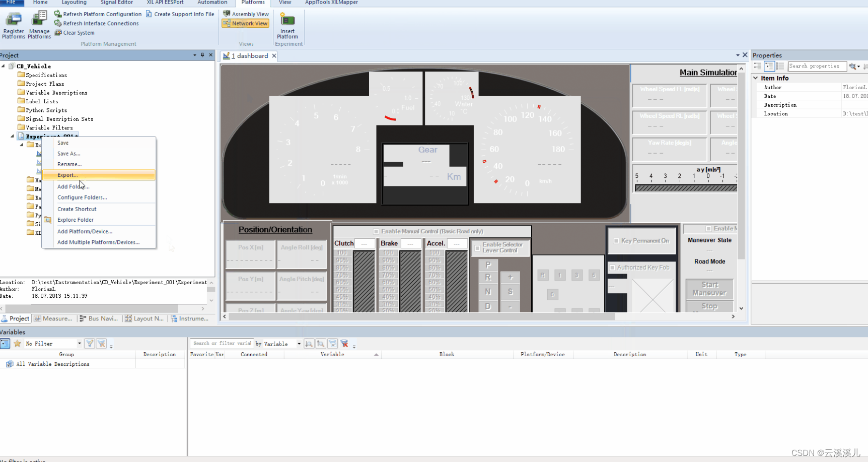This screenshot has width=868, height=462.
Task: Collapse the CD_Vehicle project node
Action: click(x=4, y=66)
